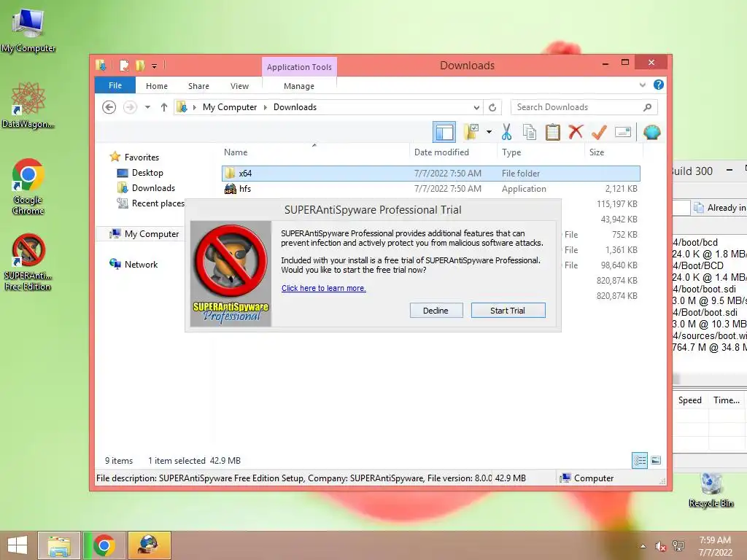Refresh the Downloads folder
This screenshot has width=747, height=560.
[x=492, y=107]
